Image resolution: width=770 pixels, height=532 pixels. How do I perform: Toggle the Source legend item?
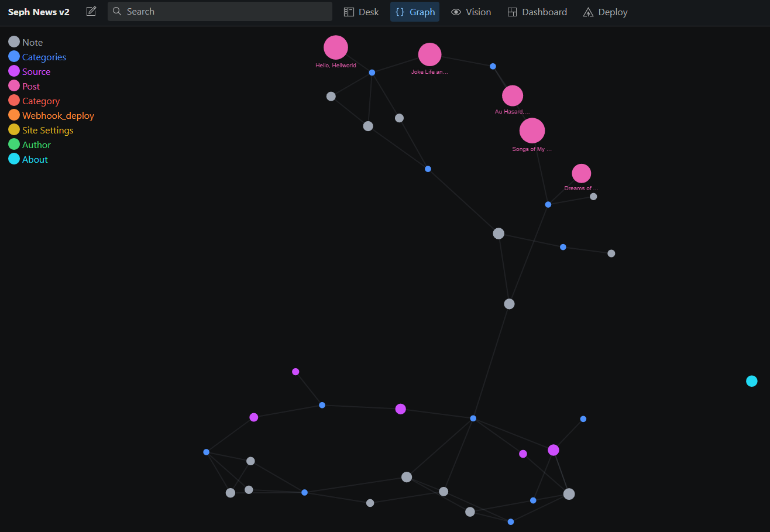coord(30,71)
